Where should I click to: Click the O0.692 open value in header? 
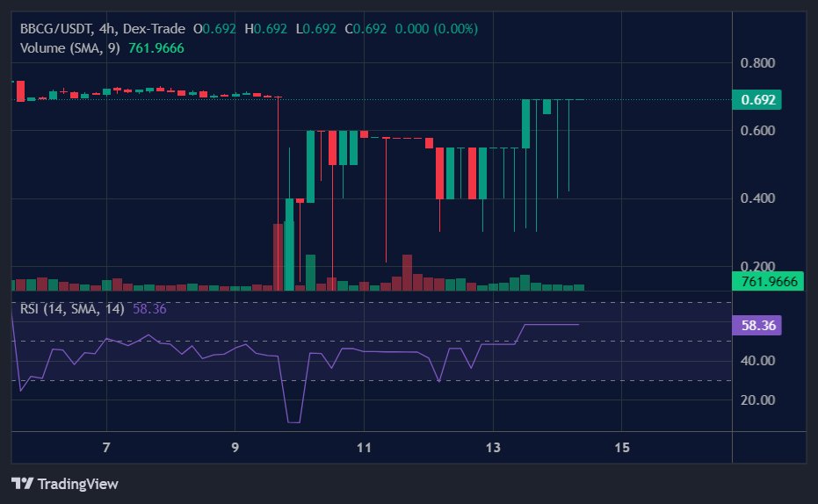(x=214, y=29)
